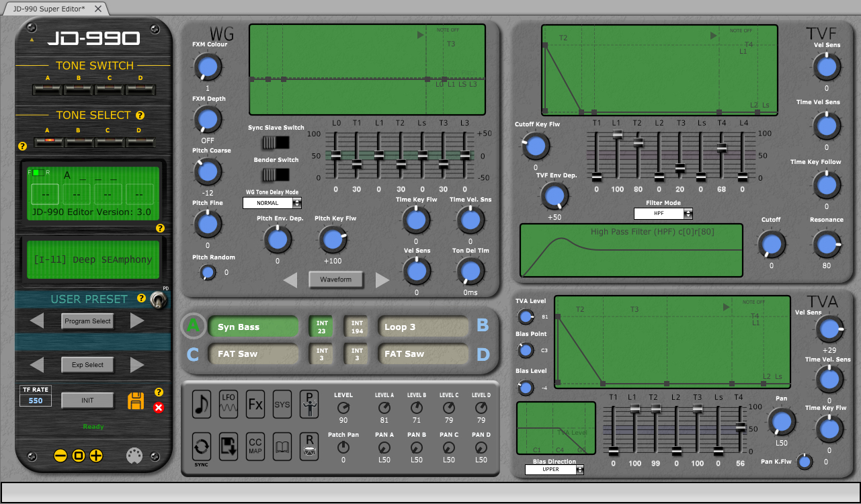Click the open book manual icon

click(282, 446)
